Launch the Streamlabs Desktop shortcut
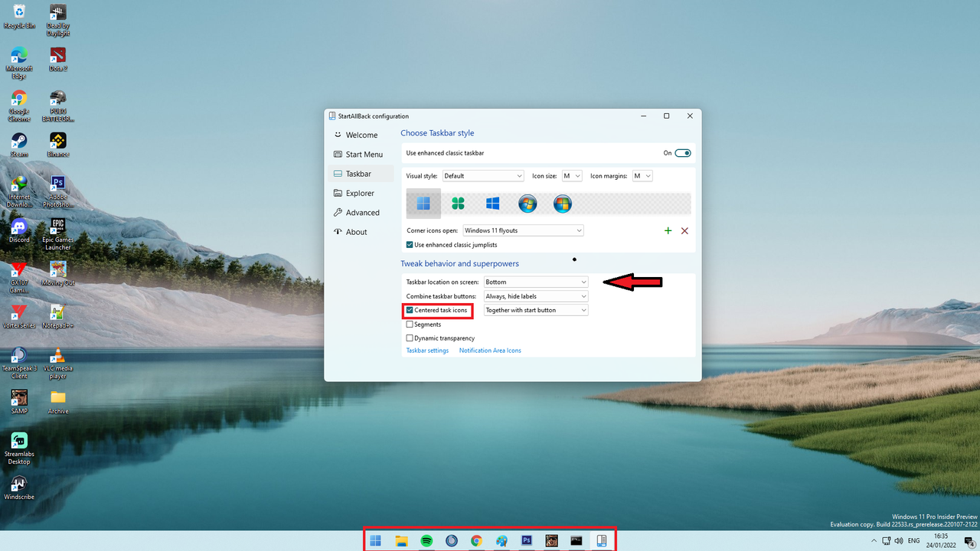The image size is (980, 551). (19, 448)
